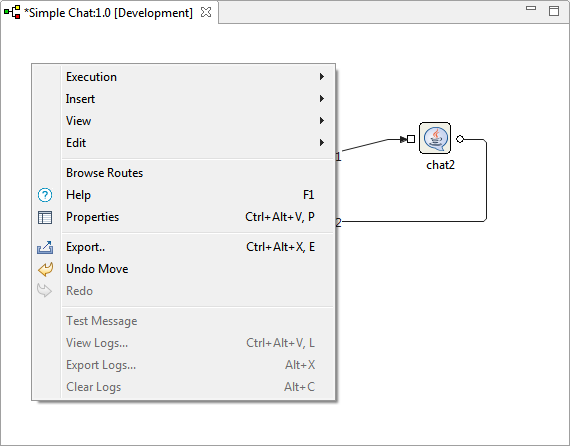Switch to Simple Chat:1.0 [Development] tab

coord(108,13)
